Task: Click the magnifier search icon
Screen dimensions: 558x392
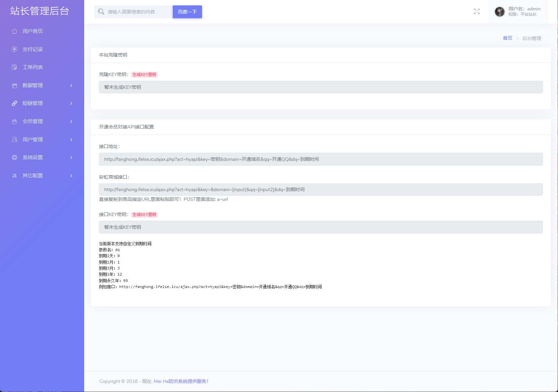Action: click(101, 12)
